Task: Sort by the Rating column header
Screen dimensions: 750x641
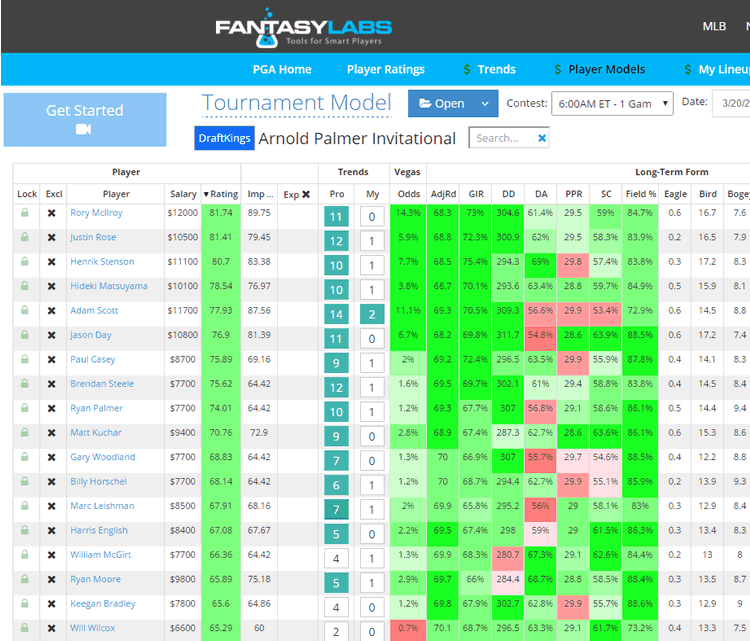Action: click(221, 194)
